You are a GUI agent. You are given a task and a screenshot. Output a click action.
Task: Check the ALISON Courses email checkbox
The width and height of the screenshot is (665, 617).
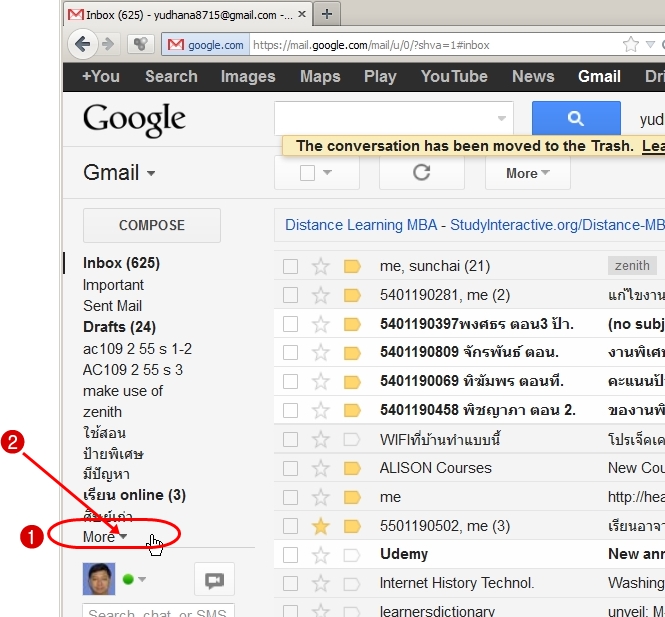pyautogui.click(x=291, y=468)
